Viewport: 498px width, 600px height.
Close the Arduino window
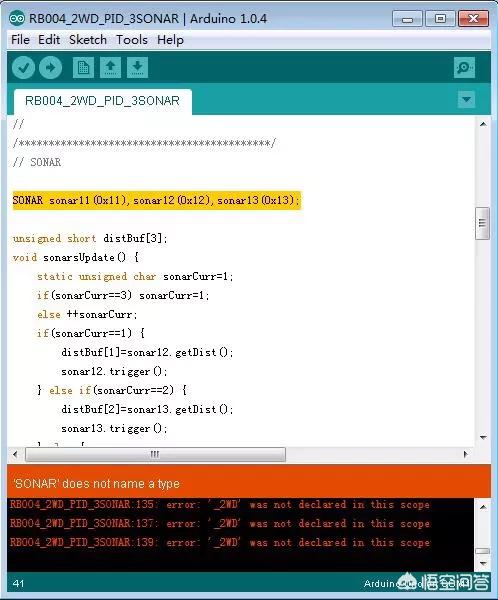click(474, 18)
